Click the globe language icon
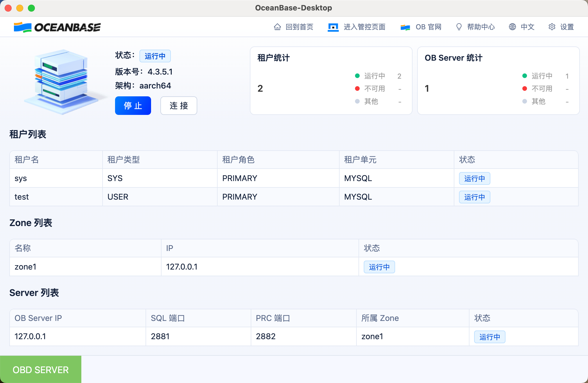Viewport: 588px width, 383px height. (512, 27)
